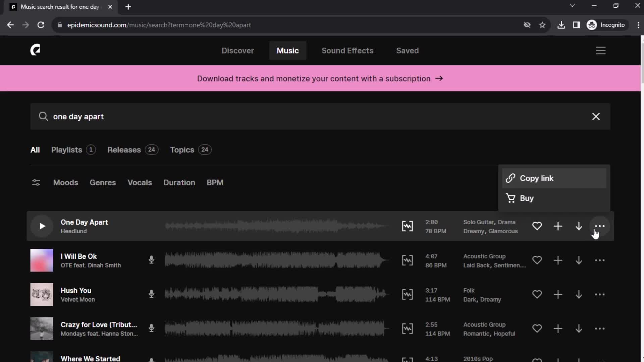Click the Buy menu option
This screenshot has width=644, height=362.
tap(527, 198)
